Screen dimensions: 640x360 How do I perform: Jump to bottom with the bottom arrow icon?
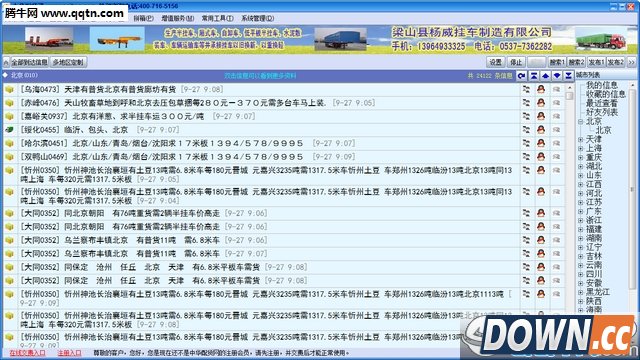568,76
